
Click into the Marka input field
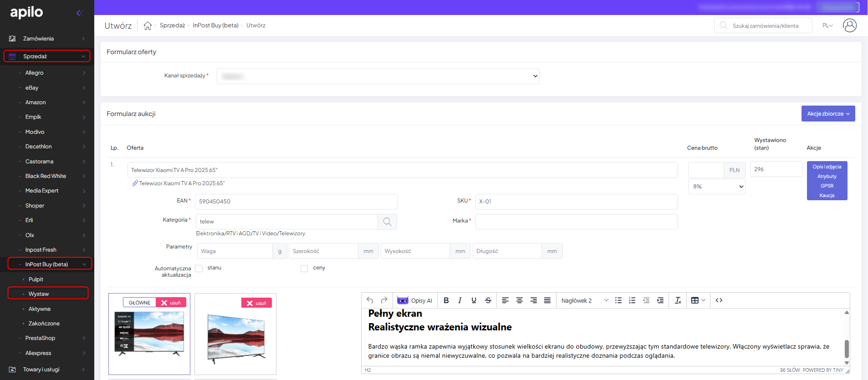coord(576,222)
